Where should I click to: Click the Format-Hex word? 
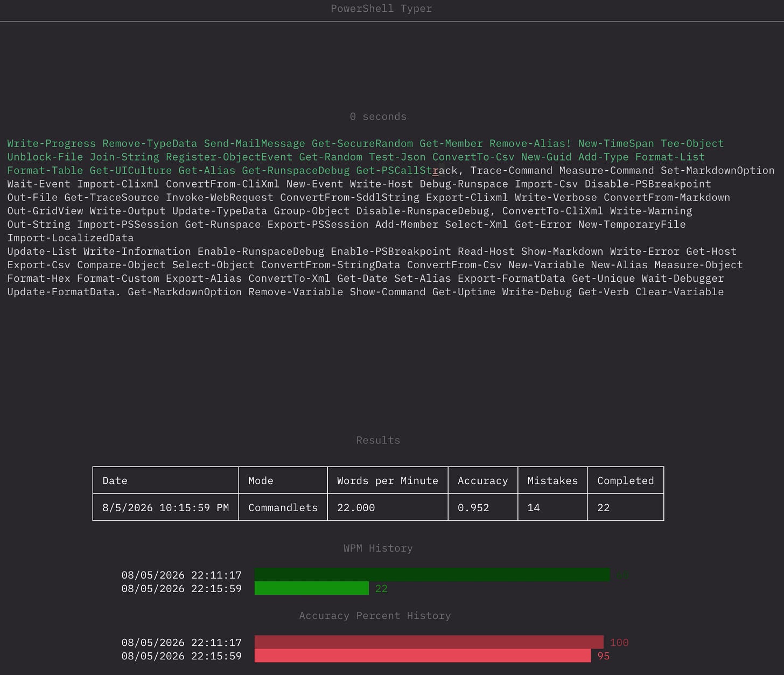(39, 279)
